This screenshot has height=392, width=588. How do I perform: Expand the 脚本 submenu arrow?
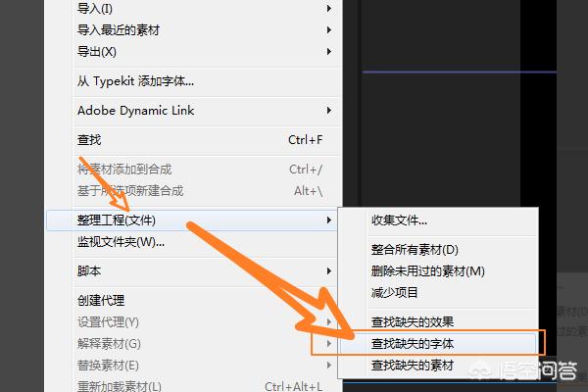329,270
